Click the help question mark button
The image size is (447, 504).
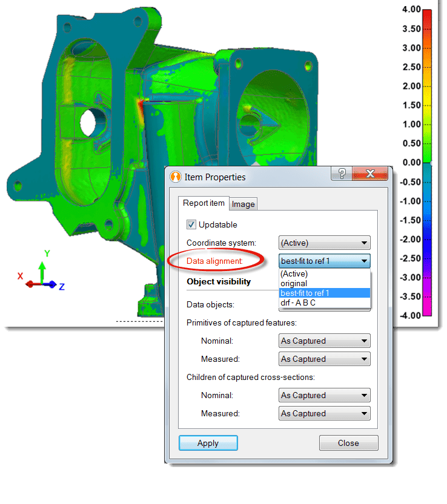tap(342, 175)
